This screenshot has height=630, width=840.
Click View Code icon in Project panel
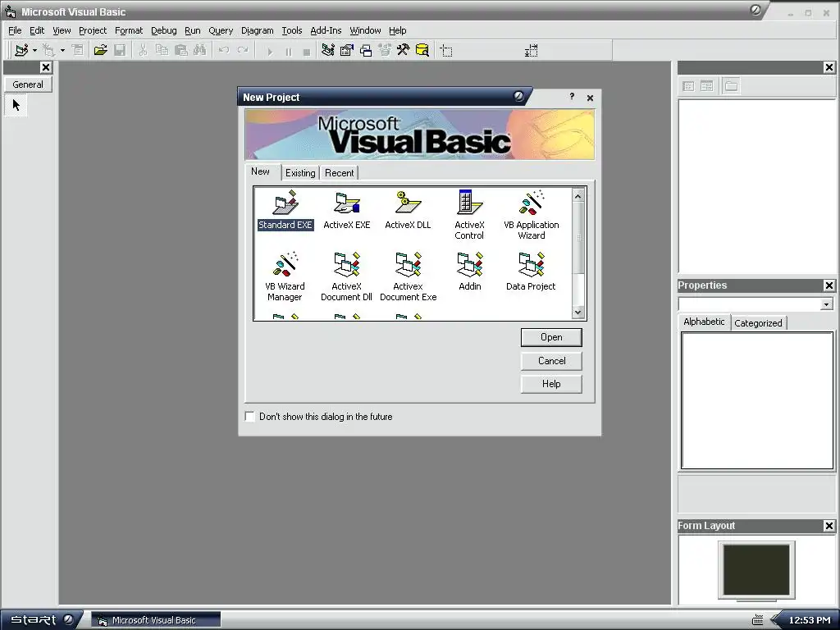coord(688,86)
